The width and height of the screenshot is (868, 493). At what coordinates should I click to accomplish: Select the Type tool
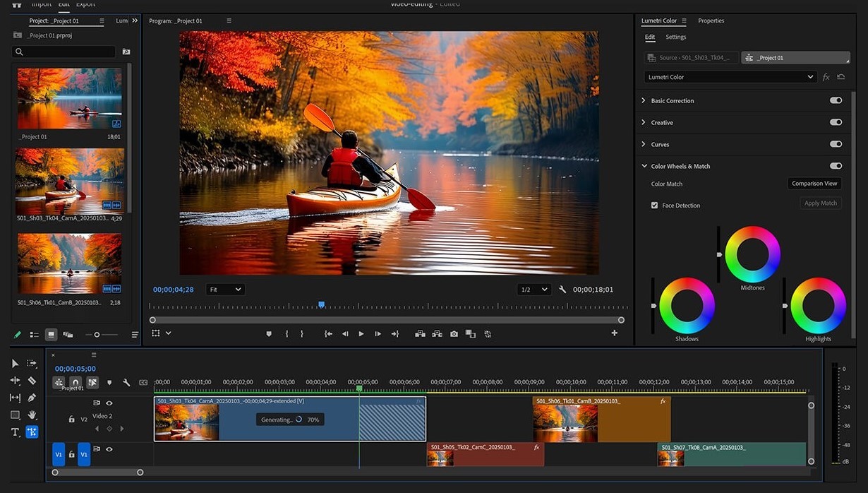tap(15, 432)
